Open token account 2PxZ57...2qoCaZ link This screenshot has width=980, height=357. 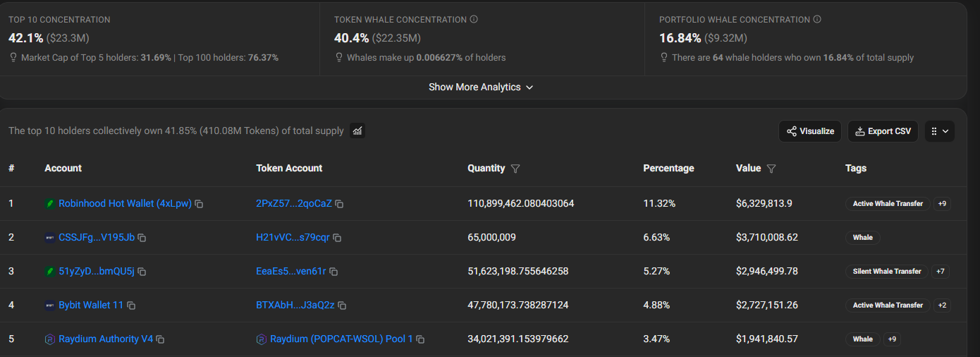click(x=293, y=204)
